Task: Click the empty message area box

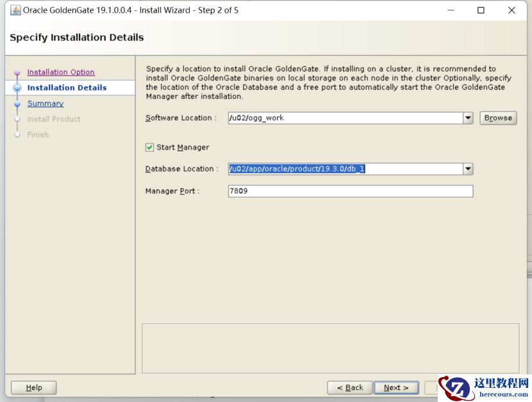Action: pos(331,348)
